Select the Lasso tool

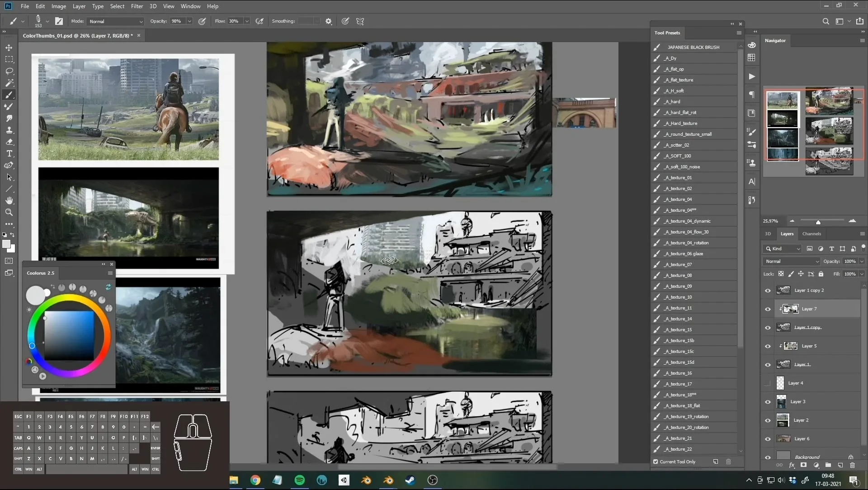9,71
